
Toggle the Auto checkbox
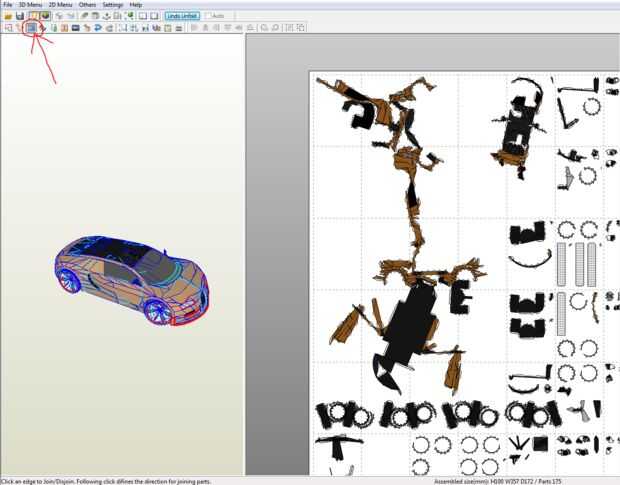tap(215, 16)
